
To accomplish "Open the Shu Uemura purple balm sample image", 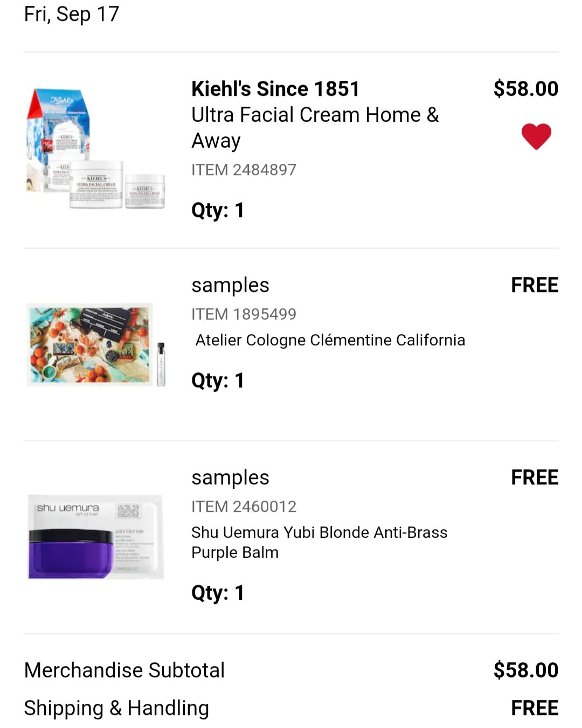I will 95,537.
